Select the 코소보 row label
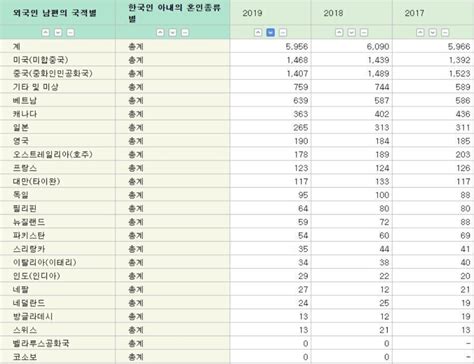 tap(25, 357)
